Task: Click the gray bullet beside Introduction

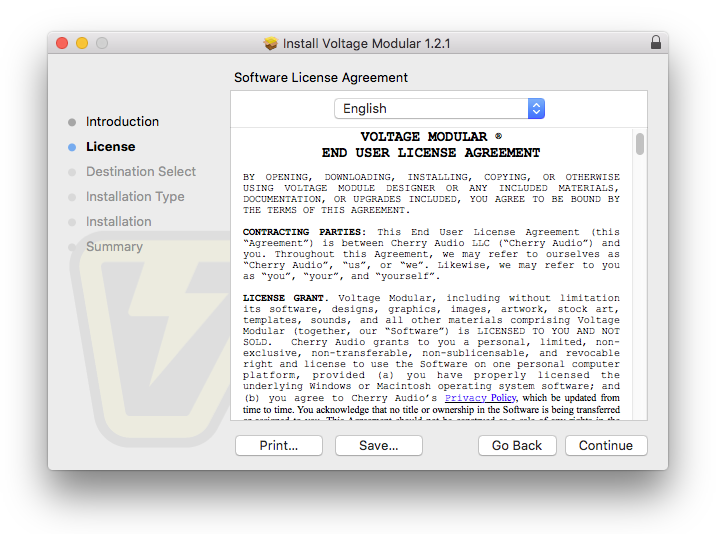Action: [72, 122]
